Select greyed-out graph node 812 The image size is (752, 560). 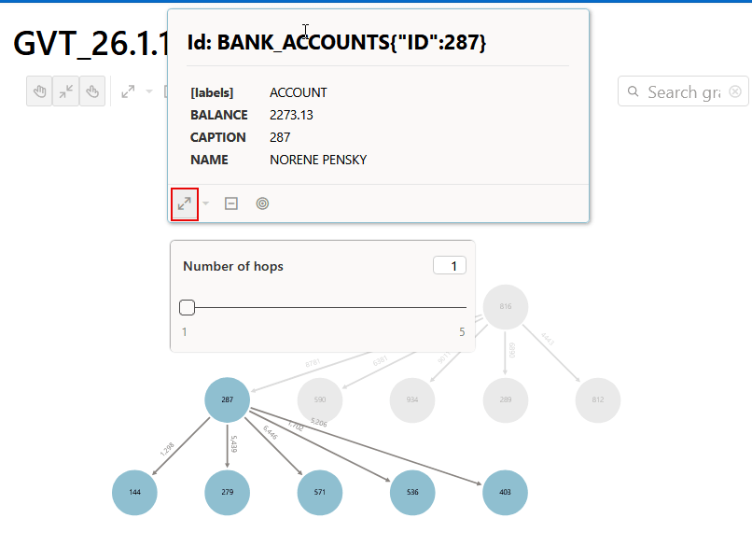pyautogui.click(x=598, y=399)
